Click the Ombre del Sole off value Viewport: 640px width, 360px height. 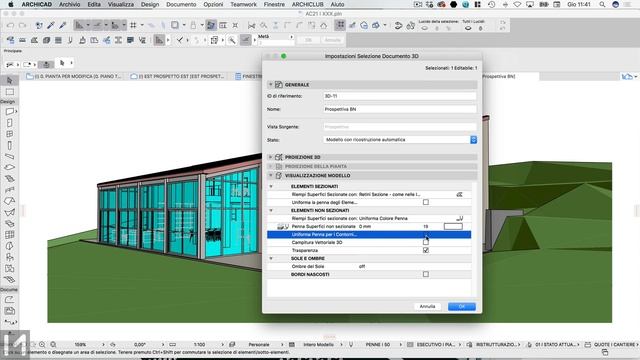[x=362, y=267]
